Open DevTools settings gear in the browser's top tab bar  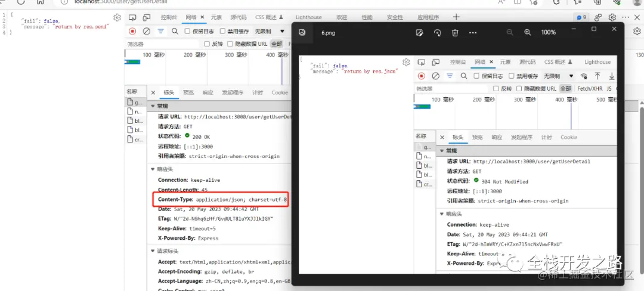click(612, 17)
